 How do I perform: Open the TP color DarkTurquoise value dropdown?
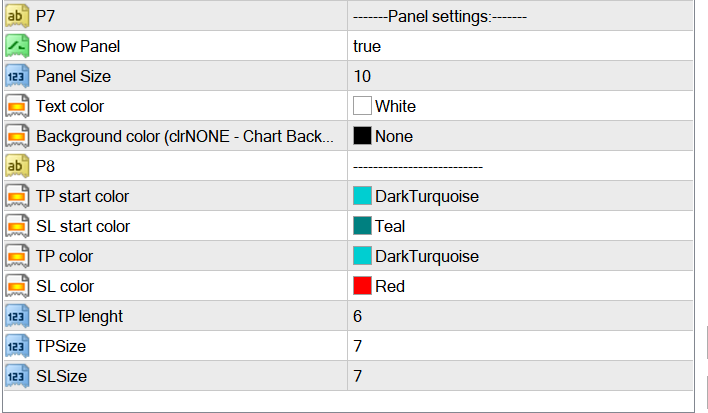pos(520,256)
